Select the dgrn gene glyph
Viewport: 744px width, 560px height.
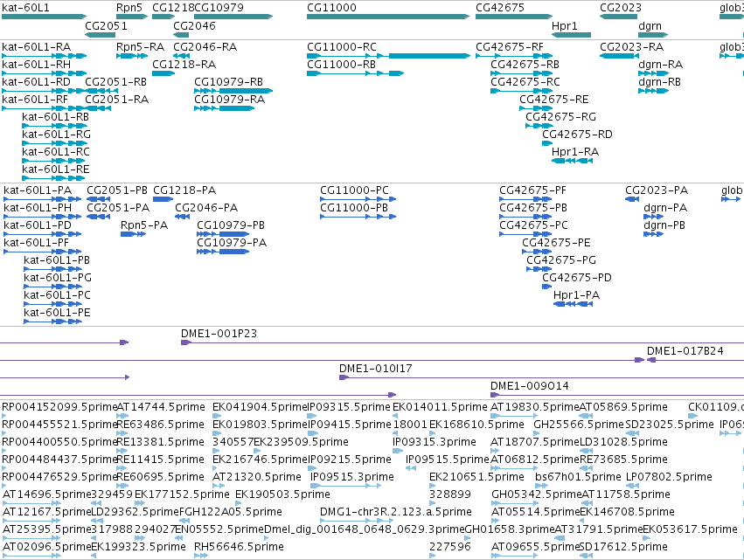coord(653,35)
